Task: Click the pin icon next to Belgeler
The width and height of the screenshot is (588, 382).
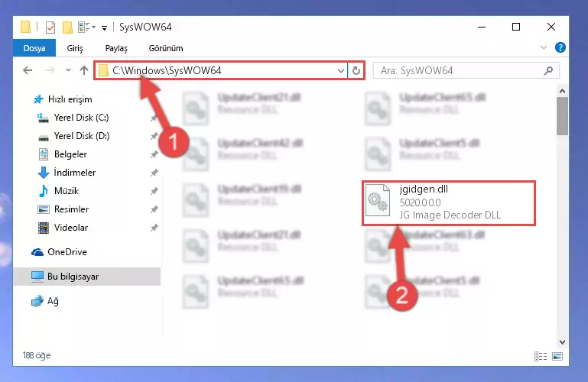Action: tap(154, 154)
